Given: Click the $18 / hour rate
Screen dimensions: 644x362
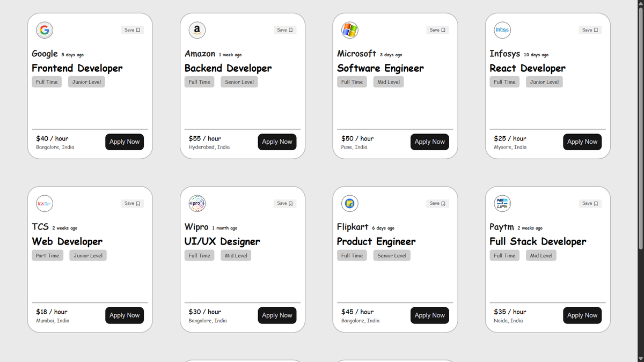Looking at the screenshot, I should (x=52, y=312).
